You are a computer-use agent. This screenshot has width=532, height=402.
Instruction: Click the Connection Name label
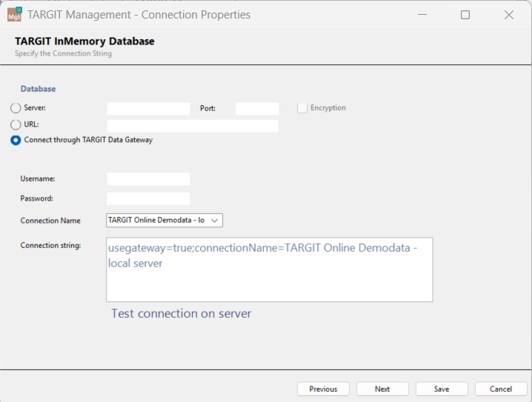[50, 221]
